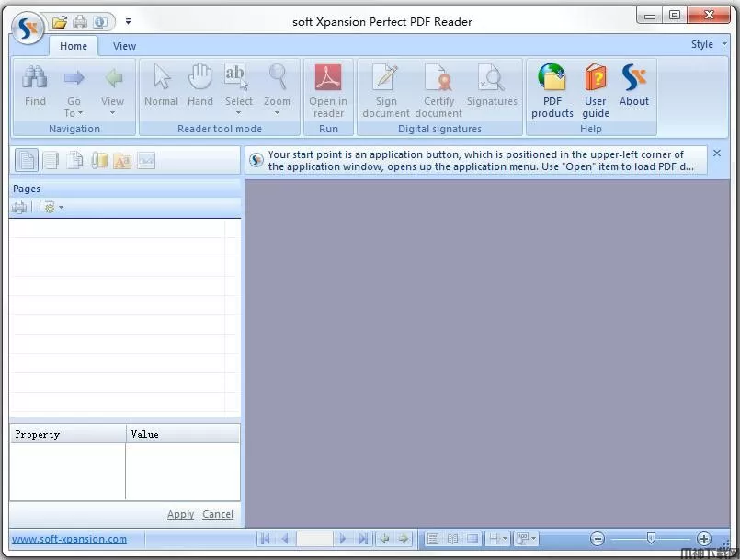Open the page fit dropdown in status bar
This screenshot has width=740, height=560.
tap(497, 539)
